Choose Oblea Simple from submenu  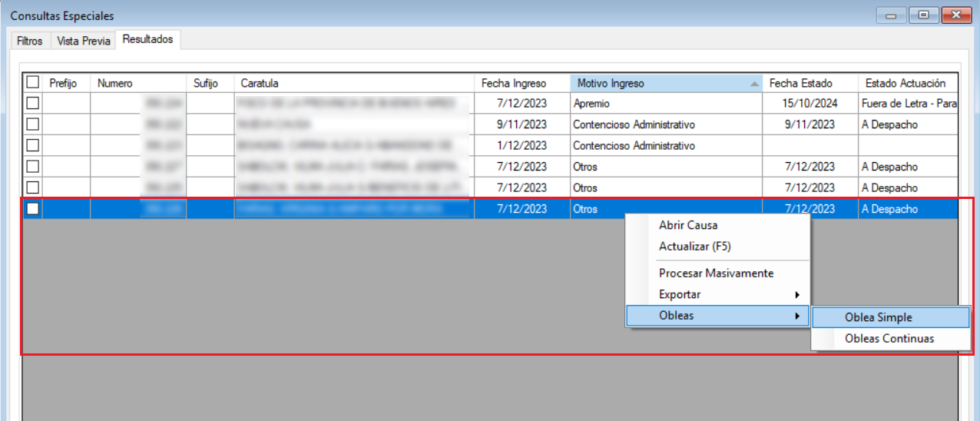878,317
